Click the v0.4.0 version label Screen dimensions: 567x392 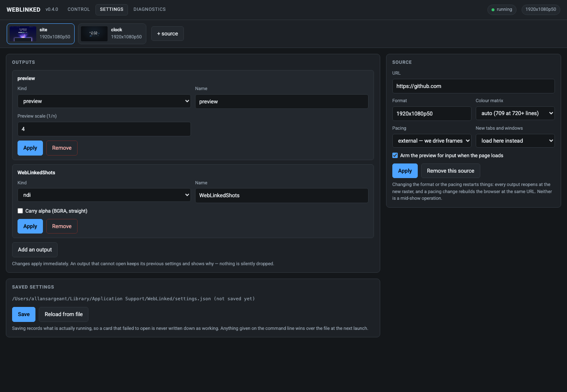(52, 9)
